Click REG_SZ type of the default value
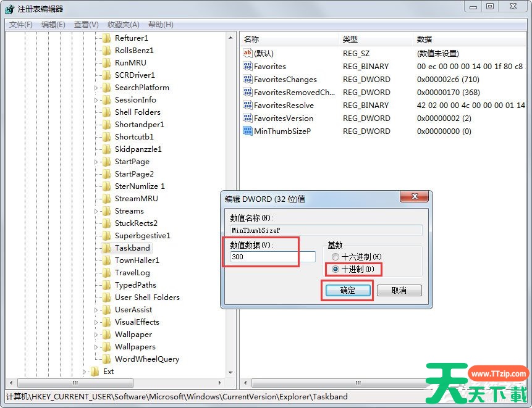 click(357, 53)
